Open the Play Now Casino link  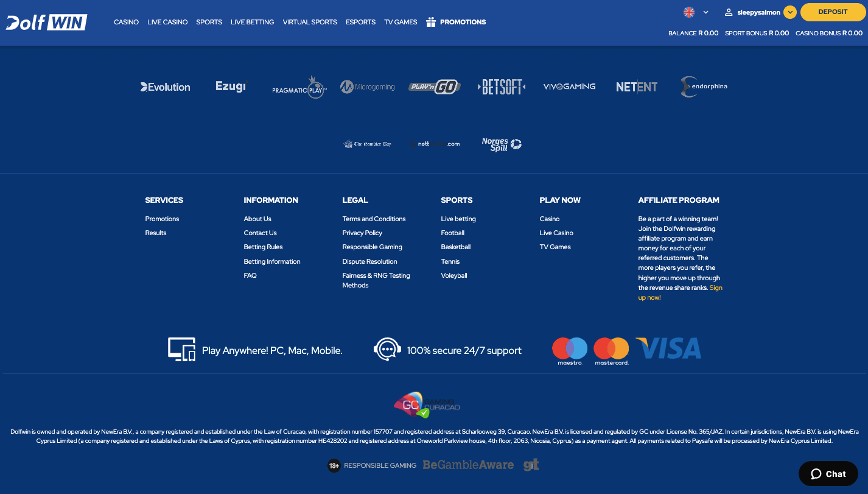[x=550, y=219]
